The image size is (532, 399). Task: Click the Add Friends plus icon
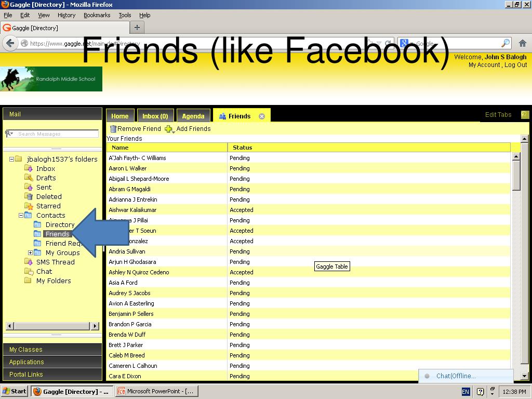(x=168, y=129)
